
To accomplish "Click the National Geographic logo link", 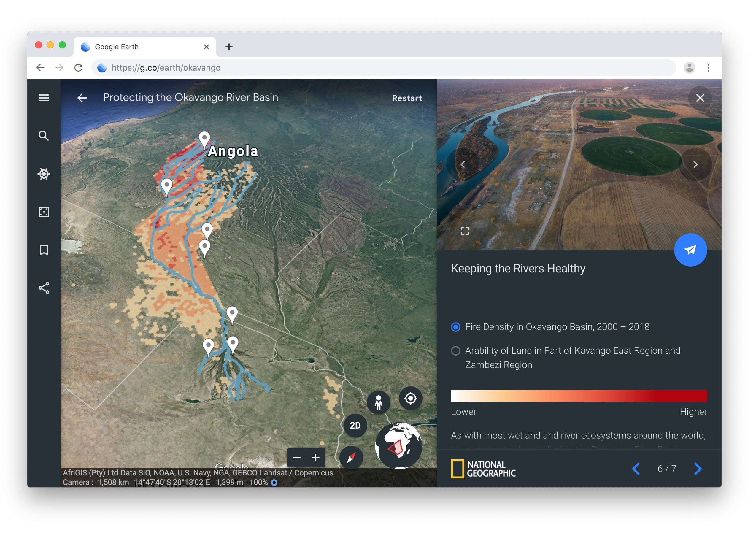I will click(x=483, y=469).
